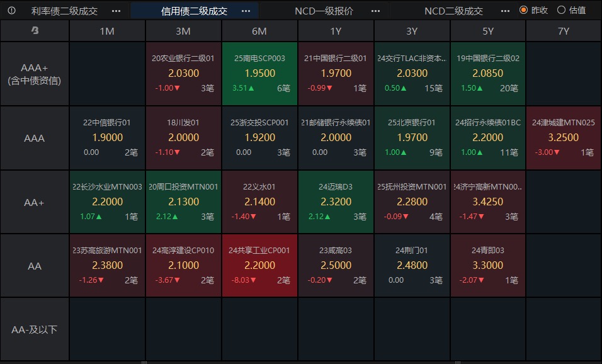Switch to the NCD二级成交 tab
This screenshot has height=364, width=602.
pos(453,11)
